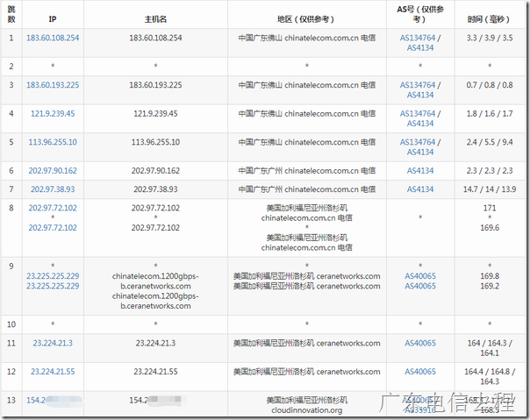Open AS4134 link in hop 7 row
Viewport: 530px width, 420px height.
click(x=420, y=189)
